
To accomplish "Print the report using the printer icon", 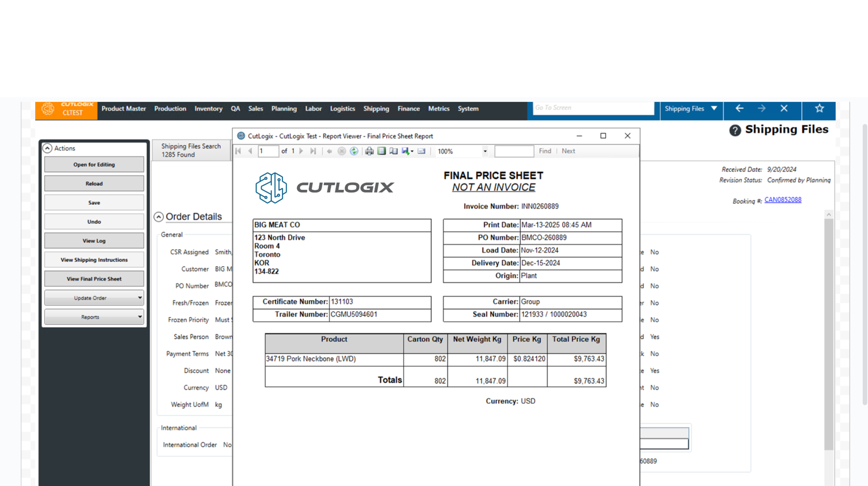I will (x=369, y=151).
